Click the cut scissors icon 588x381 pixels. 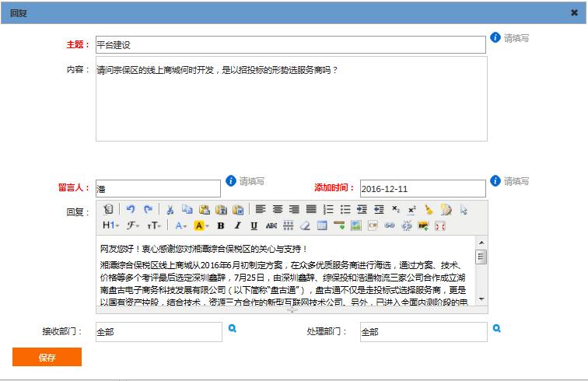(170, 209)
